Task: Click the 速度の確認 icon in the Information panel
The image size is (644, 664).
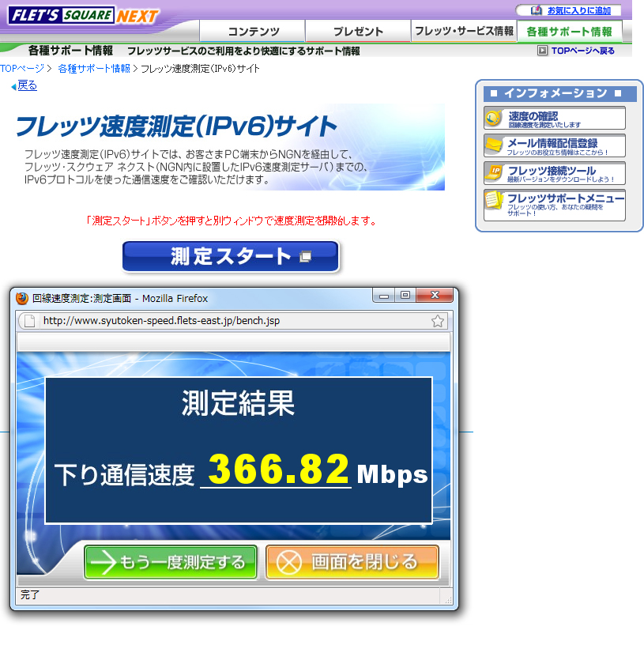Action: point(494,119)
